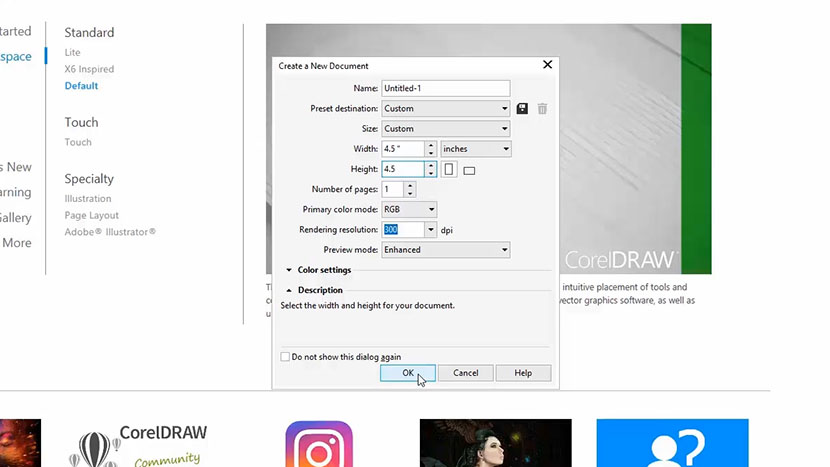Screen dimensions: 830x467
Task: Collapse the Description section
Action: [290, 290]
